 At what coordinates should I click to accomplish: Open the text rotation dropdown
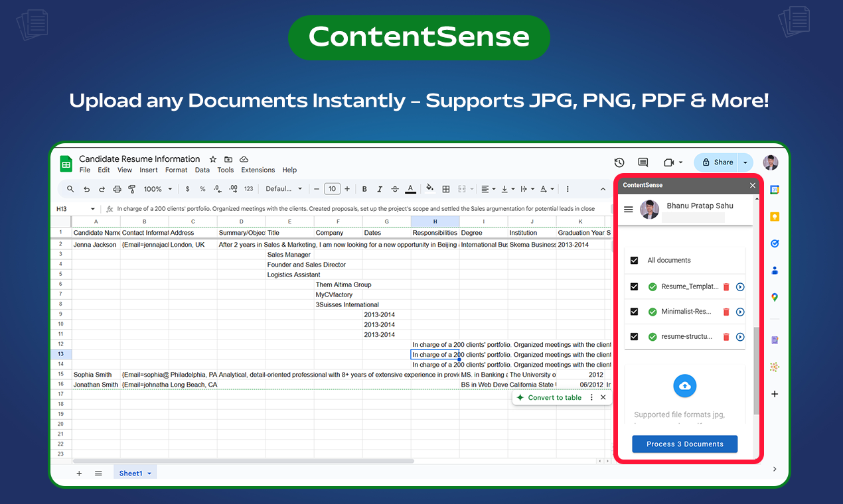coord(547,189)
